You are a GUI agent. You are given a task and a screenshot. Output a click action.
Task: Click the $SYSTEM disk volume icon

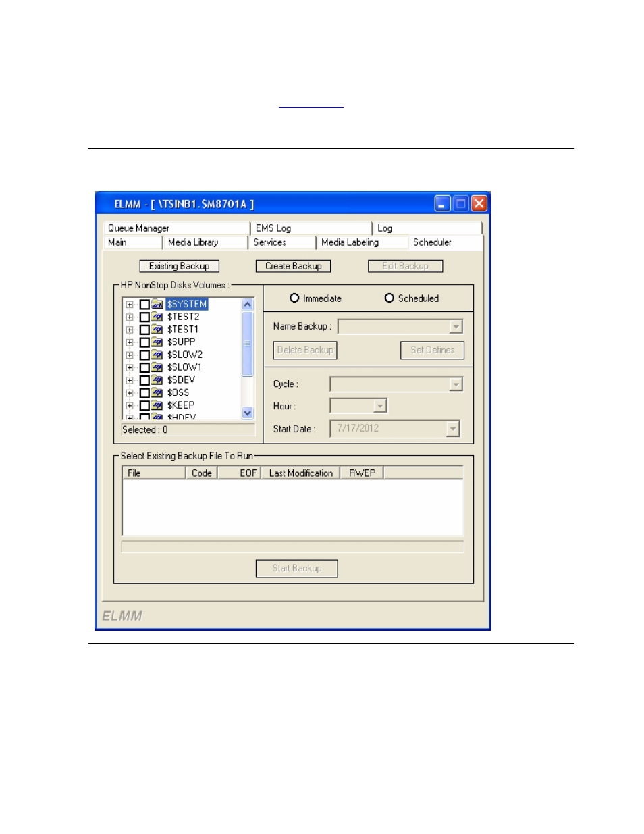coord(157,305)
